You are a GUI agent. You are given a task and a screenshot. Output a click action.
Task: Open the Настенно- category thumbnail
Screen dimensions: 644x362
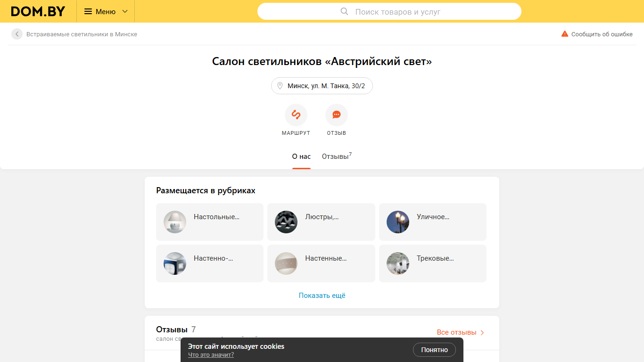click(175, 263)
